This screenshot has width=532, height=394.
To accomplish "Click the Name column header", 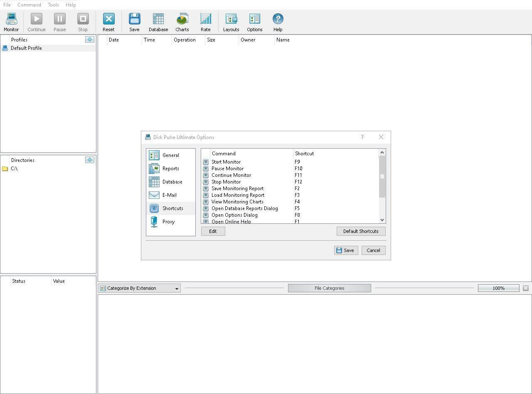I will coord(402,40).
